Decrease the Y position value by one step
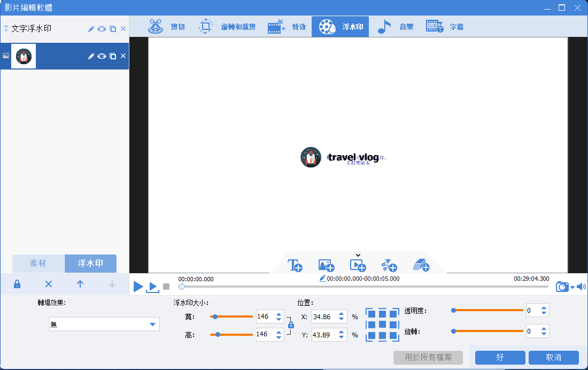588x370 pixels. [x=341, y=338]
